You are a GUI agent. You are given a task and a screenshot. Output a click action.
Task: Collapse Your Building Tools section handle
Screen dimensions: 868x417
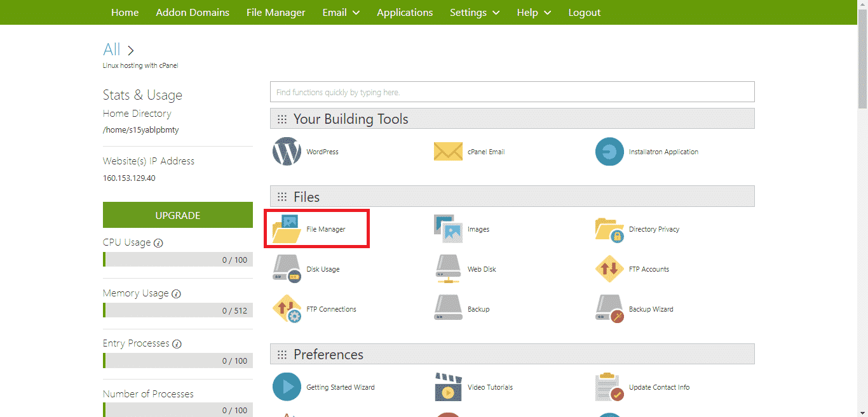pos(282,119)
